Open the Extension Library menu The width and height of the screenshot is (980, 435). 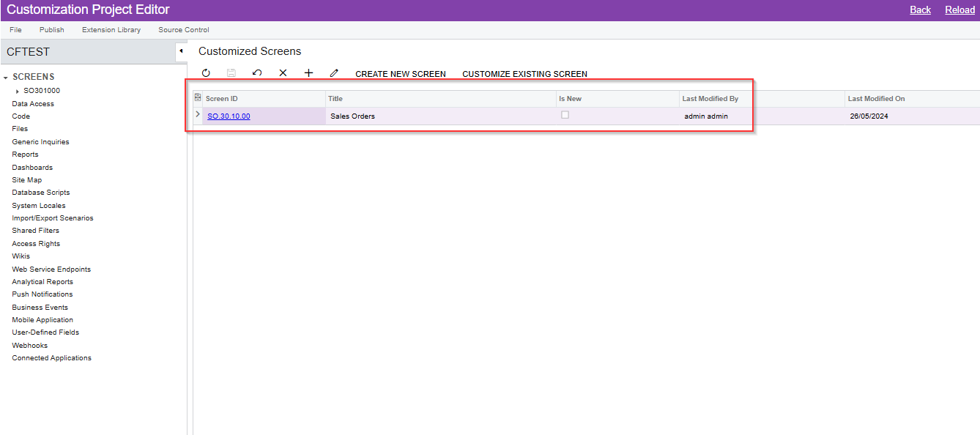click(x=111, y=30)
